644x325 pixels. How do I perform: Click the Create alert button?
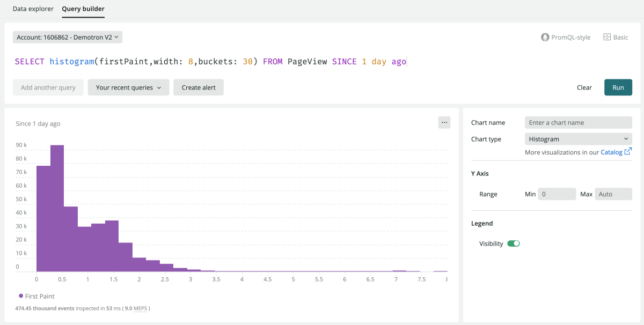pos(198,87)
